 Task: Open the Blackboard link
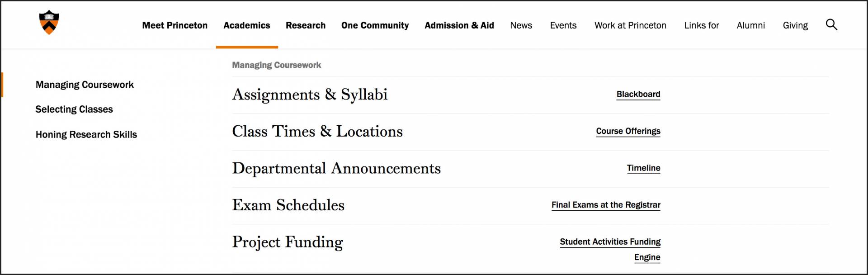[638, 95]
